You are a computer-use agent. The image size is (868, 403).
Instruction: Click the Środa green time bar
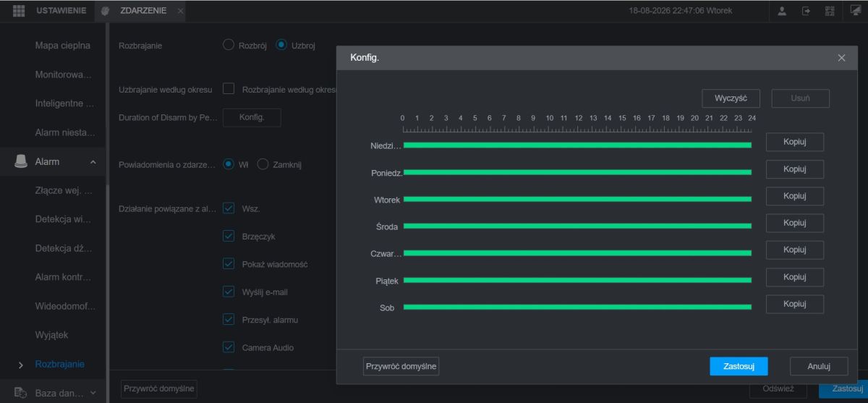(577, 226)
